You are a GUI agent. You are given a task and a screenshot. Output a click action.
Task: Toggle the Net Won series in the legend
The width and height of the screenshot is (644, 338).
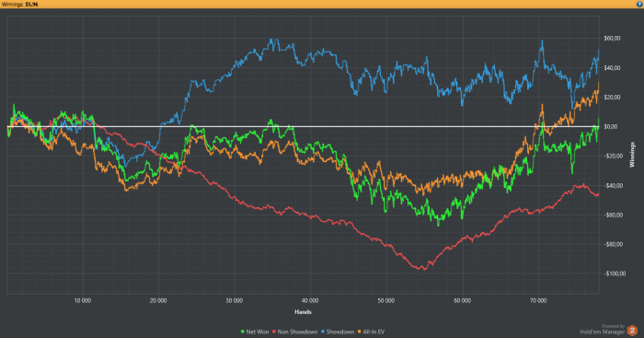(x=255, y=332)
